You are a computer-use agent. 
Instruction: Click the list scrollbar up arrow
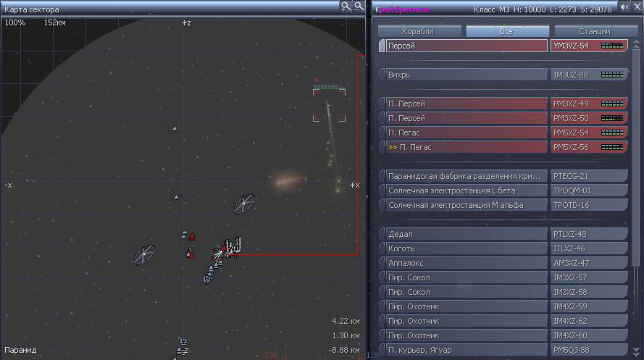click(x=636, y=44)
